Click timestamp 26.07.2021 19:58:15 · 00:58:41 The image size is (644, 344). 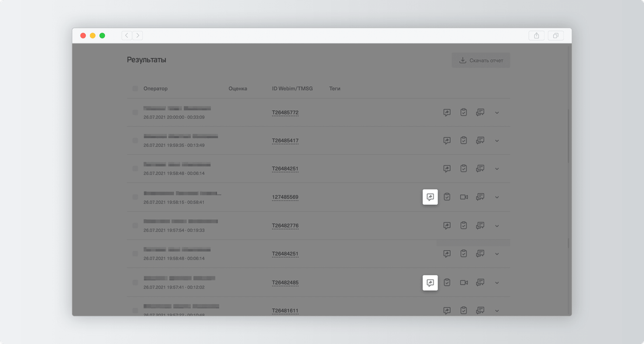[174, 202]
